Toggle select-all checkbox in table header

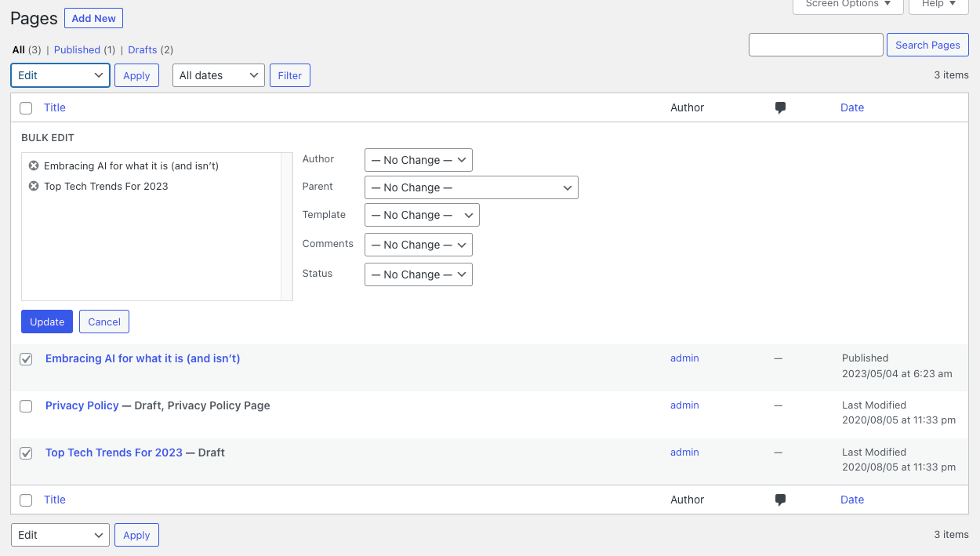(26, 108)
